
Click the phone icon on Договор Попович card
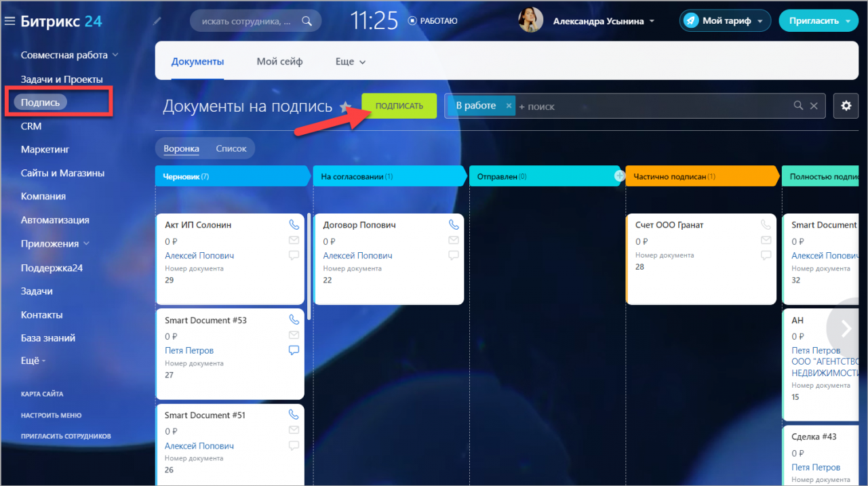click(x=454, y=224)
